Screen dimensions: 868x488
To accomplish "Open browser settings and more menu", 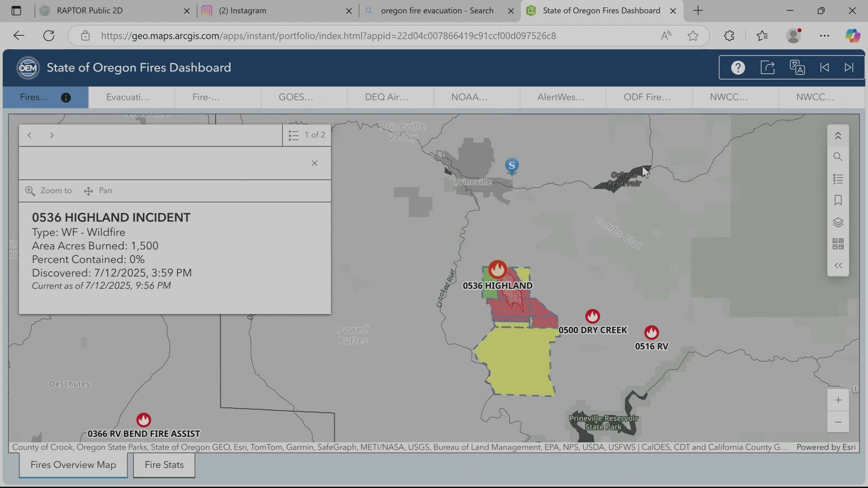I will point(825,36).
